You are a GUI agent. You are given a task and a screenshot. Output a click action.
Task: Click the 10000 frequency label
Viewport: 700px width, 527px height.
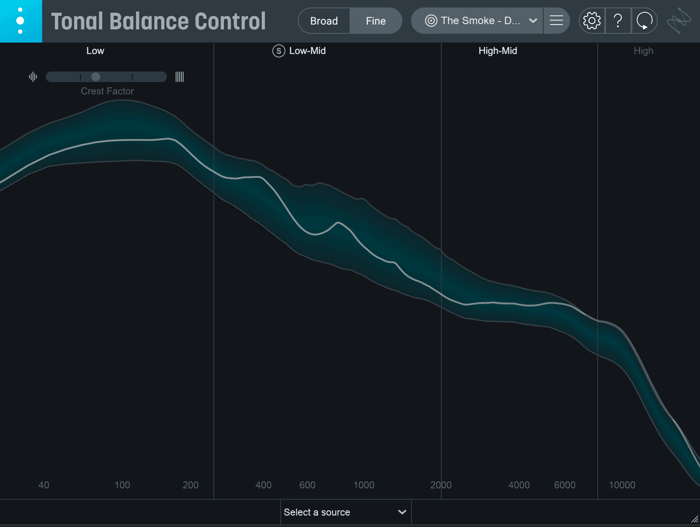[x=622, y=485]
